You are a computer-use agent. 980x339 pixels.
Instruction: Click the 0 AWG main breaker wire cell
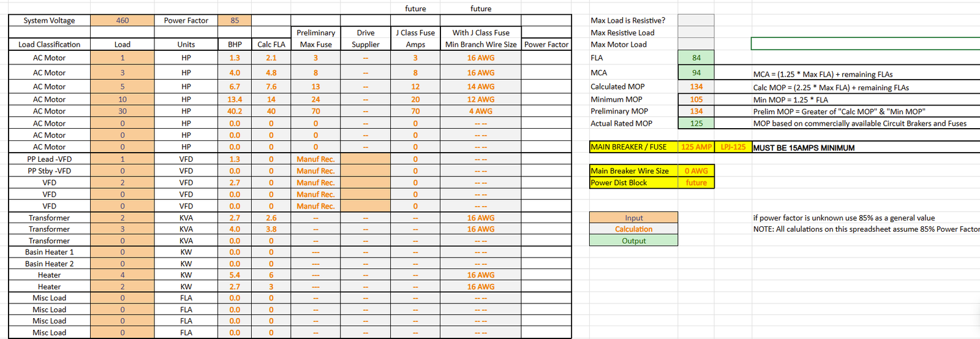pos(696,171)
